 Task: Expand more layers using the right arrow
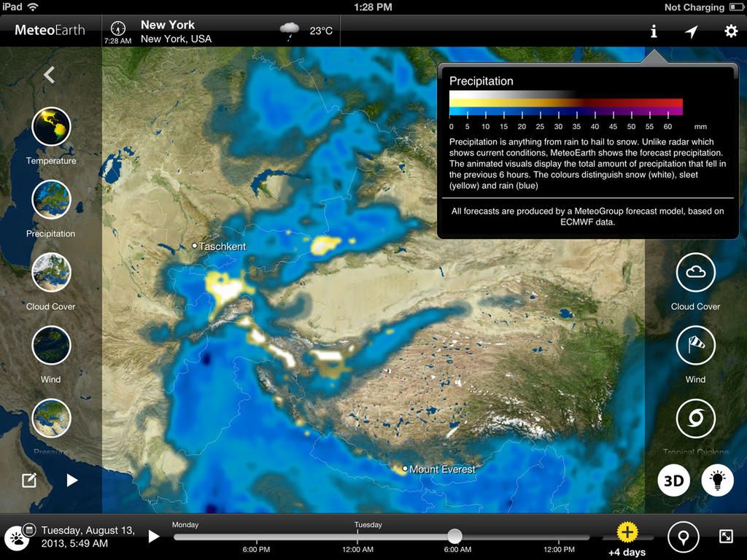coord(72,480)
